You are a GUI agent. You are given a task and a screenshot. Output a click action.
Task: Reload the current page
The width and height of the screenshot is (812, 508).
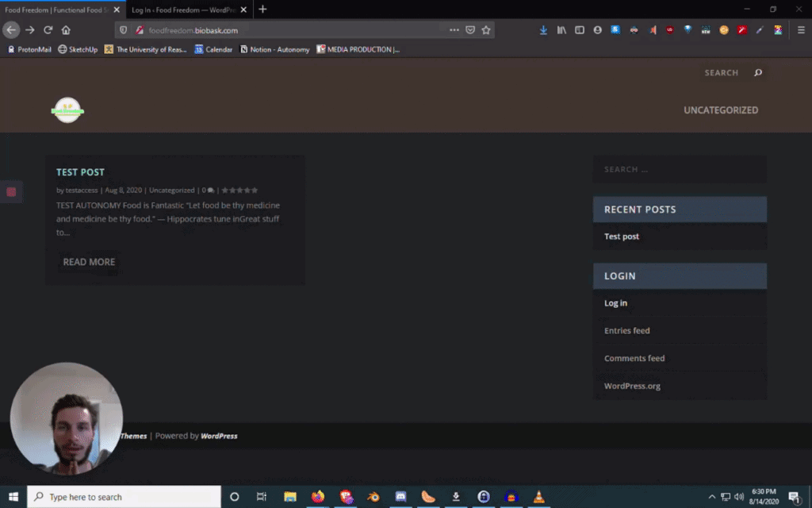pyautogui.click(x=48, y=30)
